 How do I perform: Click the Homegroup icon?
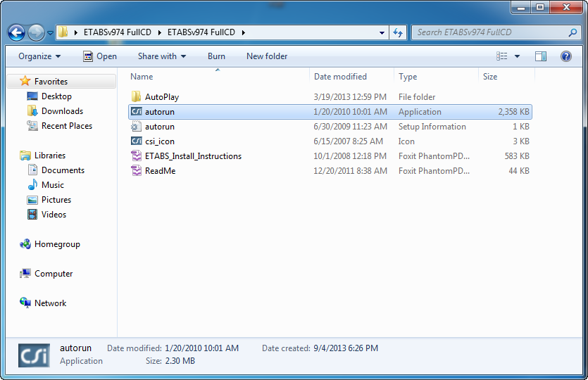pyautogui.click(x=25, y=244)
